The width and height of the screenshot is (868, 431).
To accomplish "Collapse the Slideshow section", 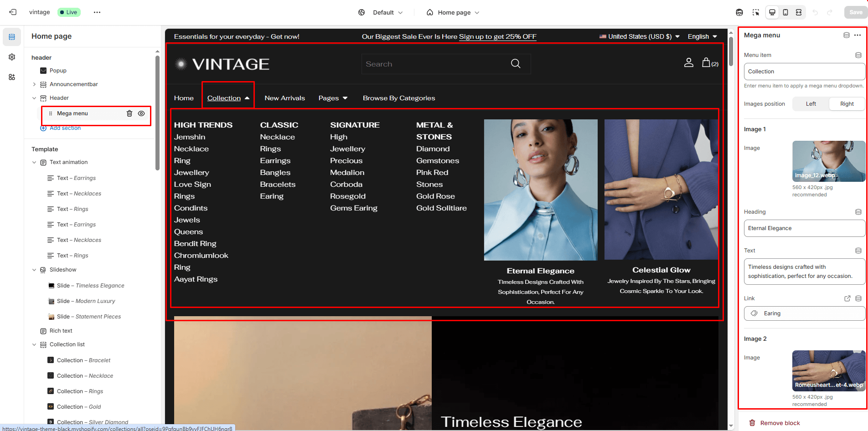I will tap(34, 270).
